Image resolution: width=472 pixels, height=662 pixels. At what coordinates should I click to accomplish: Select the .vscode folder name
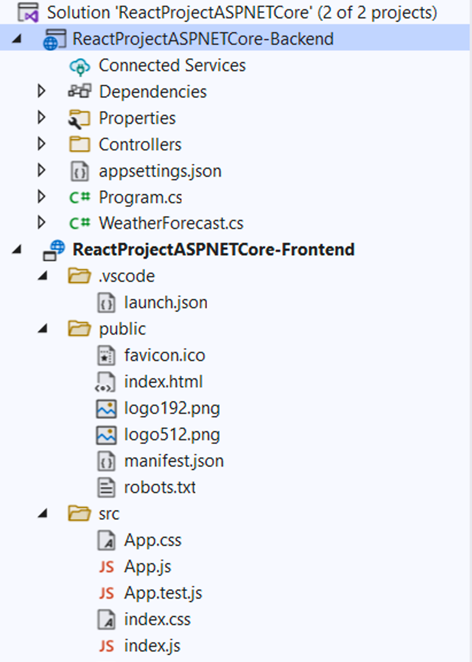(x=127, y=276)
